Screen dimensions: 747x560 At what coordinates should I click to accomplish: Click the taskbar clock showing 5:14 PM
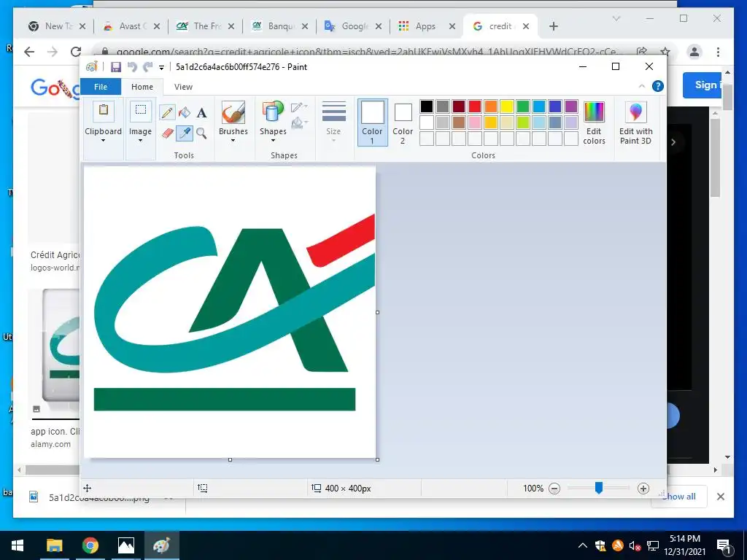click(x=685, y=545)
